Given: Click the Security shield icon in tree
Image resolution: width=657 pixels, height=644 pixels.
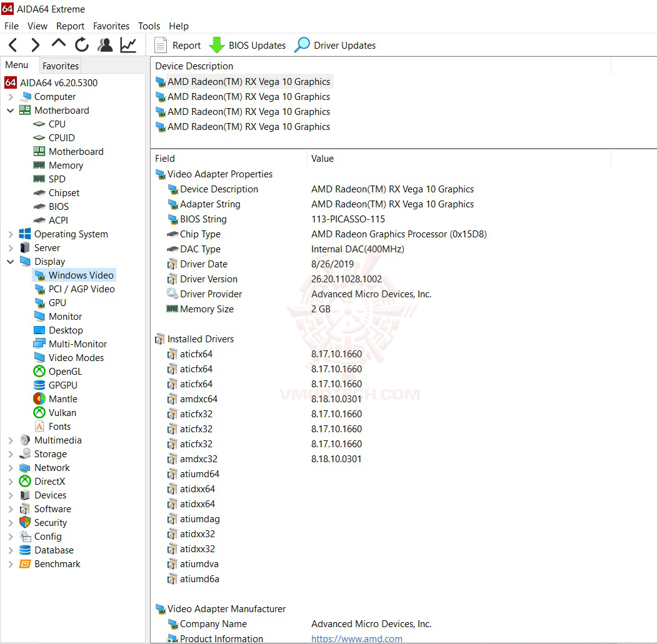Looking at the screenshot, I should [25, 523].
